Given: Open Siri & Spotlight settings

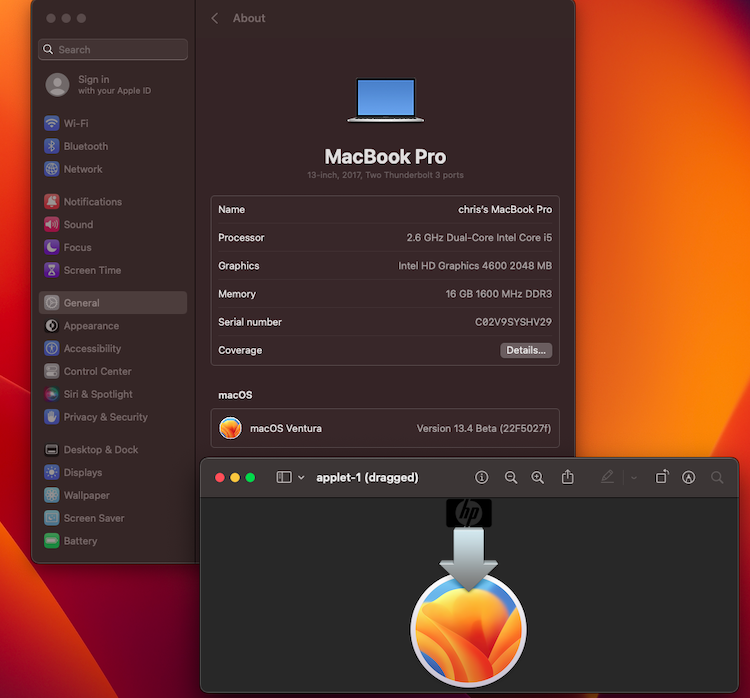Looking at the screenshot, I should (113, 394).
